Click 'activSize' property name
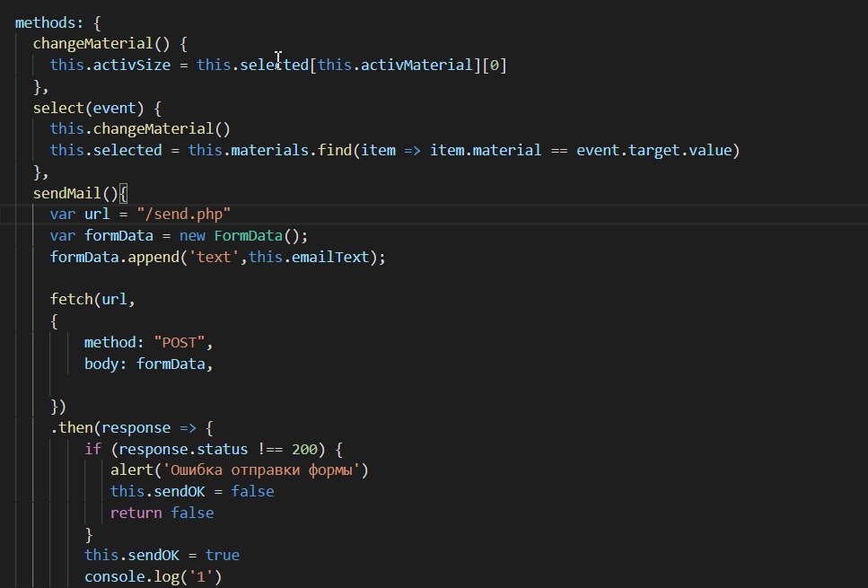The width and height of the screenshot is (868, 588). pyautogui.click(x=132, y=66)
